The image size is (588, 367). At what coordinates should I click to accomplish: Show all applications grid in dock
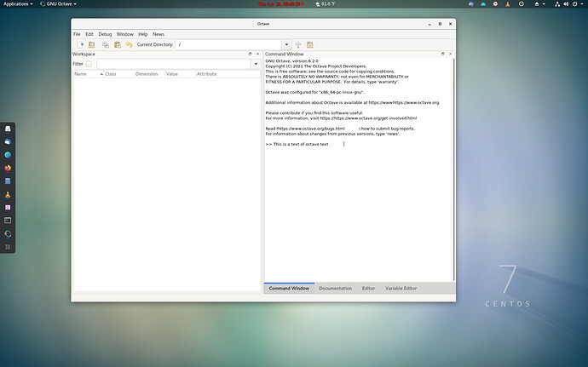(x=8, y=247)
